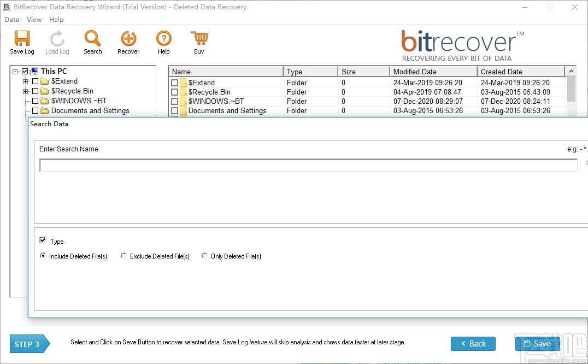Click the This PC label in tree
This screenshot has width=588, height=364.
click(54, 71)
